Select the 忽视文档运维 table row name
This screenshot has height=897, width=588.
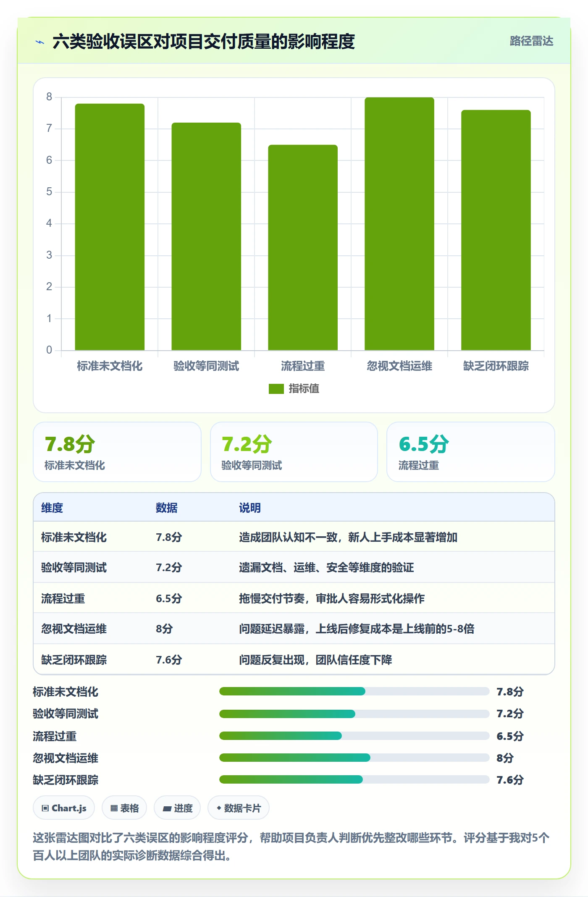pyautogui.click(x=74, y=629)
